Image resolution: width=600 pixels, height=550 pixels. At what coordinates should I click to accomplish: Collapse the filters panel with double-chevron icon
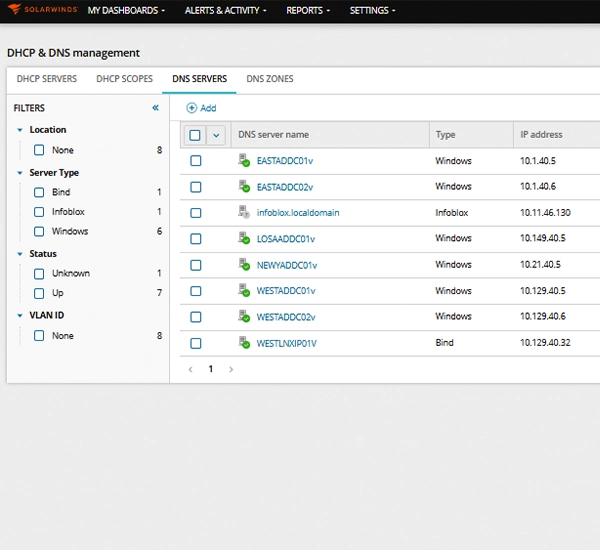click(x=155, y=108)
